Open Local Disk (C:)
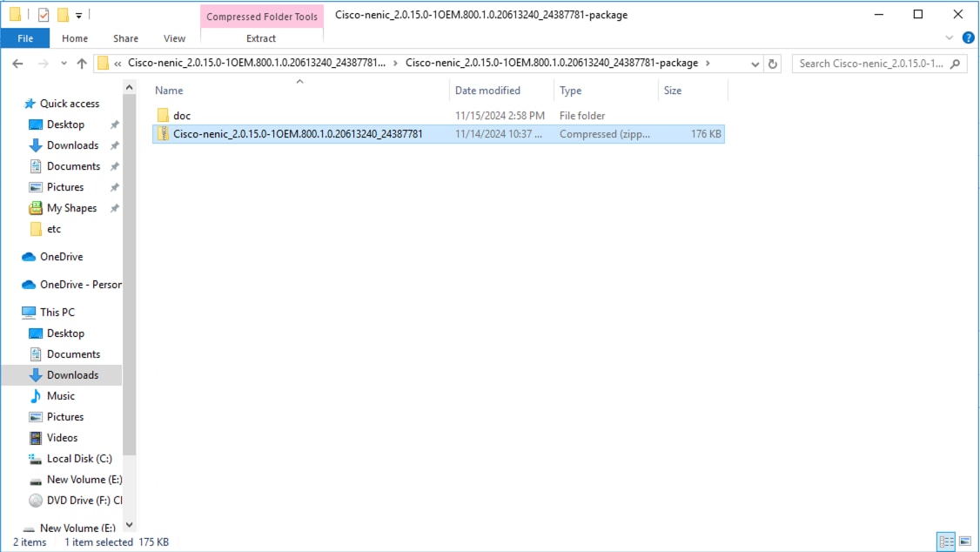 79,459
